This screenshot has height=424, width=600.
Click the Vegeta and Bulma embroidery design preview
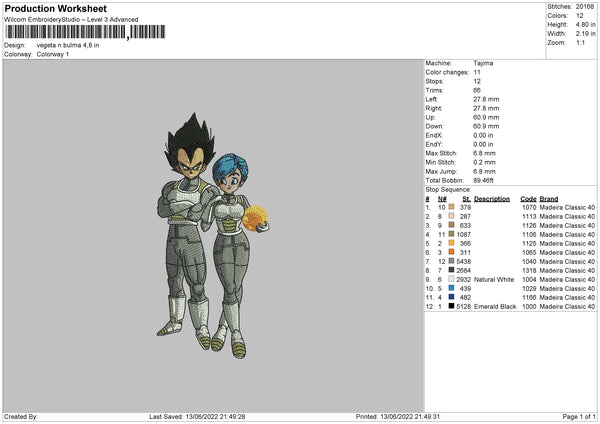[x=213, y=235]
